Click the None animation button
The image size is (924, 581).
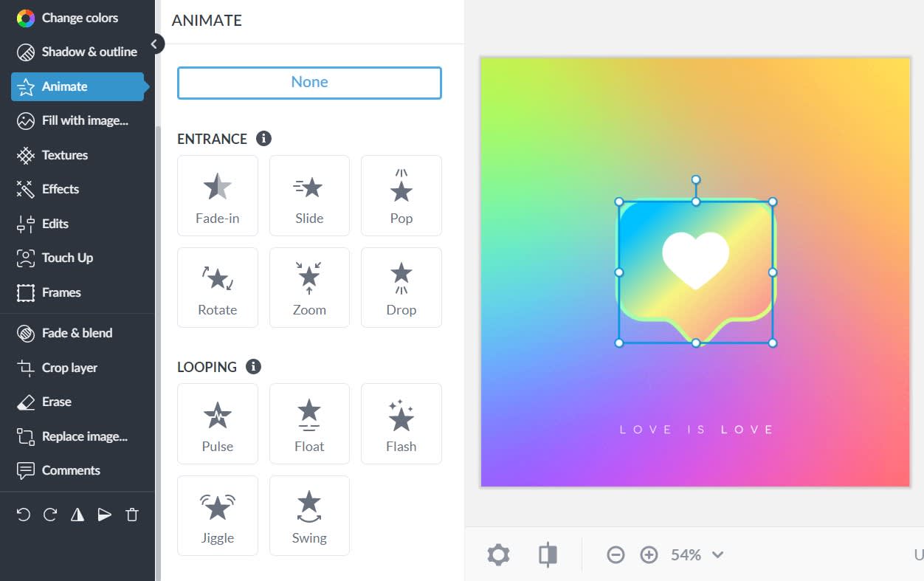[x=309, y=83]
